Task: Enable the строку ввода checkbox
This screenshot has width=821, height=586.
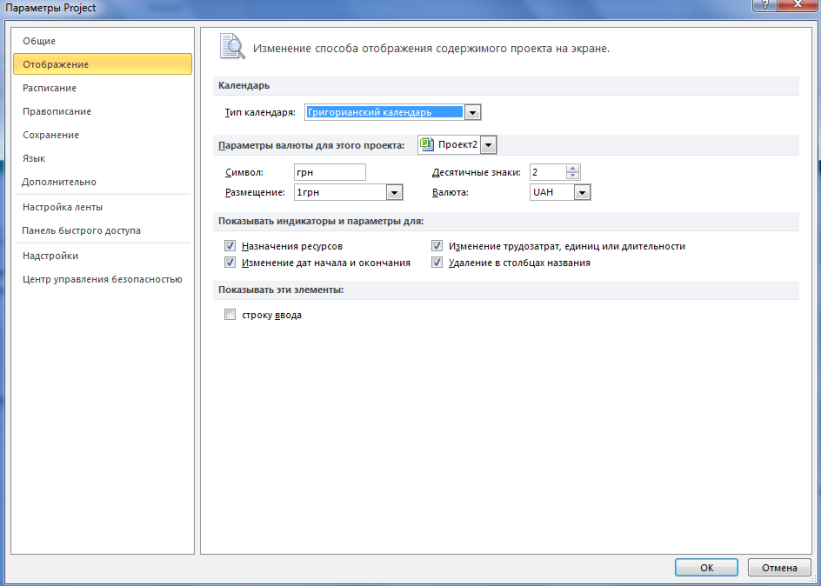Action: (x=230, y=314)
